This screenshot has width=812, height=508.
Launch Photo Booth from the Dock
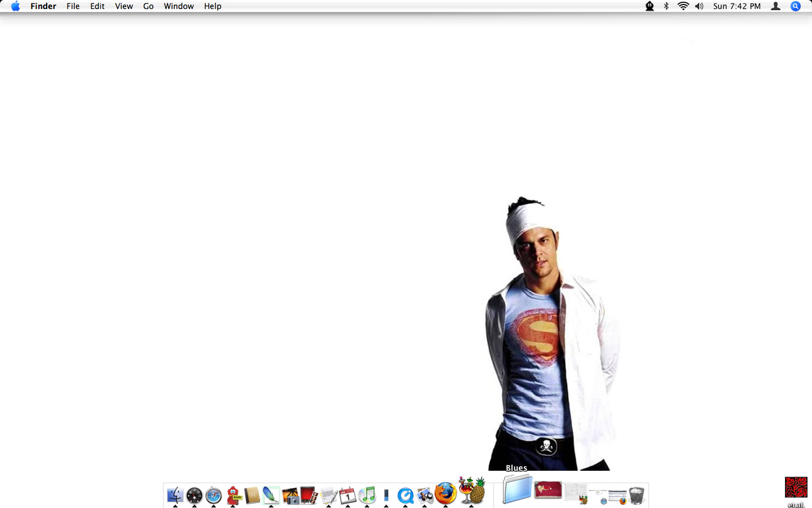coord(309,495)
